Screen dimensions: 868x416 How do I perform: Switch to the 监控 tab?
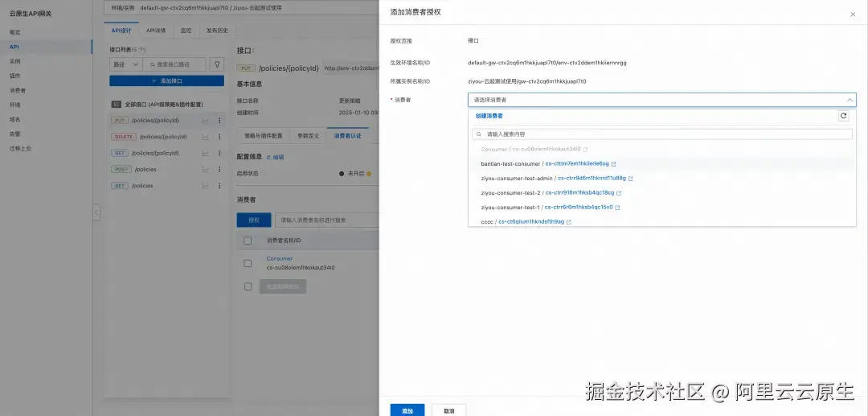coord(186,31)
